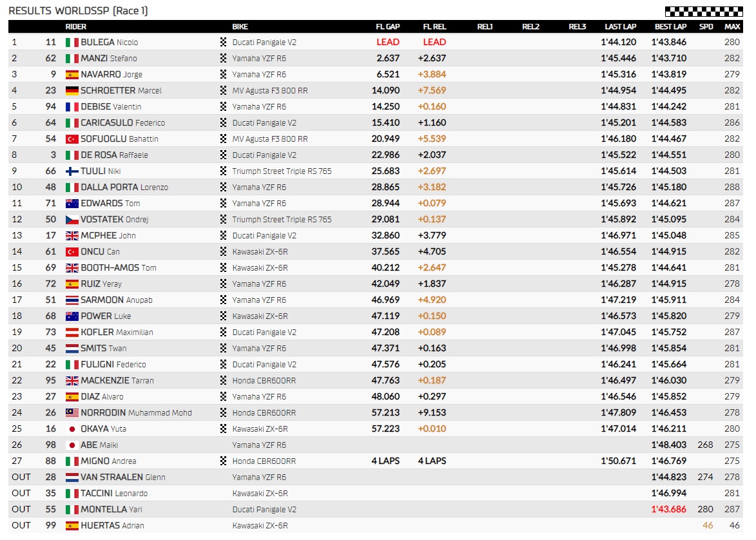Screen dimensions: 756x540
Task: Click the Spanish flag next to NAVARRO Jorge
Action: pos(72,75)
